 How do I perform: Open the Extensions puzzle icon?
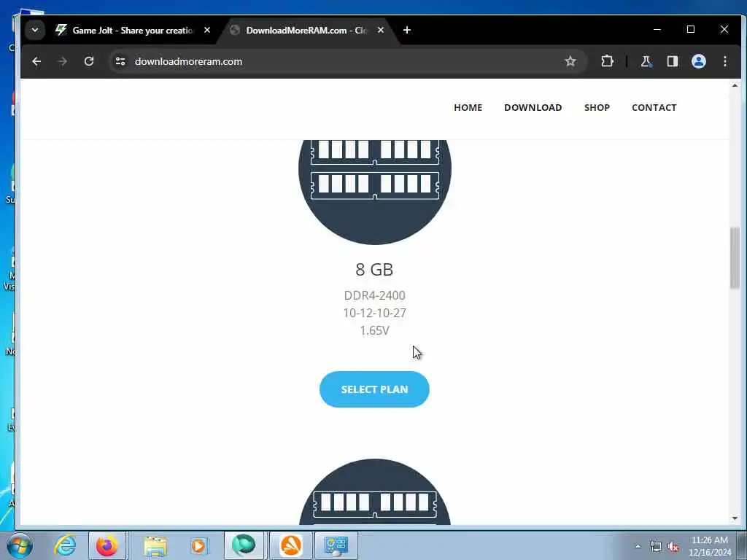coord(607,61)
